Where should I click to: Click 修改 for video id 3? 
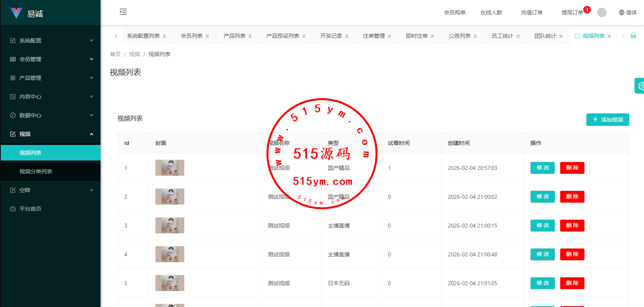542,226
